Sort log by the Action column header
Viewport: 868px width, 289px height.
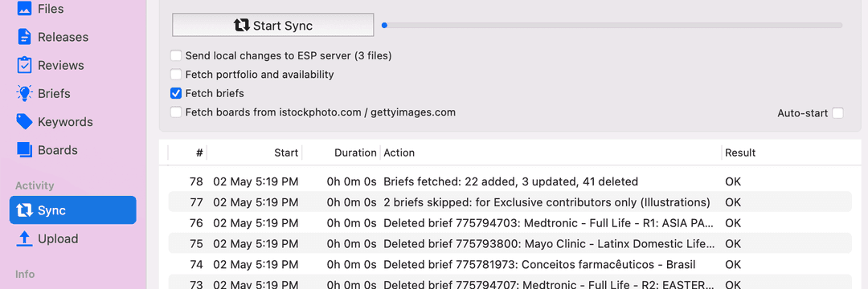coord(551,153)
